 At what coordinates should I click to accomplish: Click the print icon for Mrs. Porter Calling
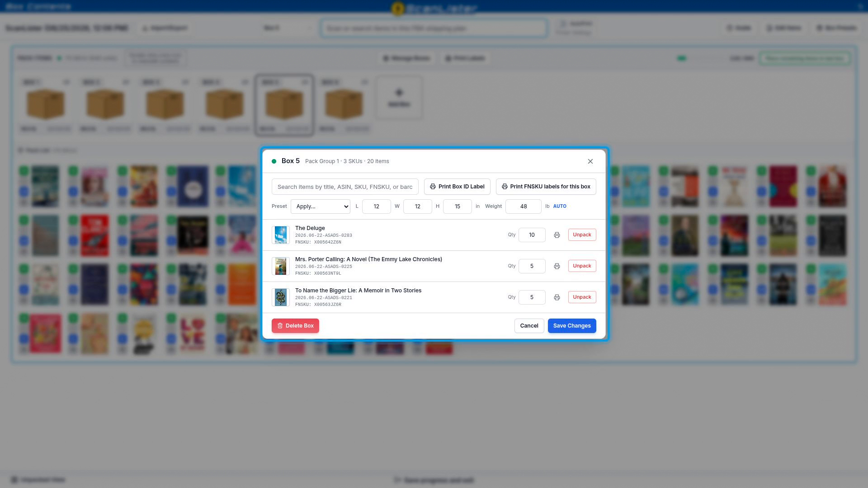557,266
